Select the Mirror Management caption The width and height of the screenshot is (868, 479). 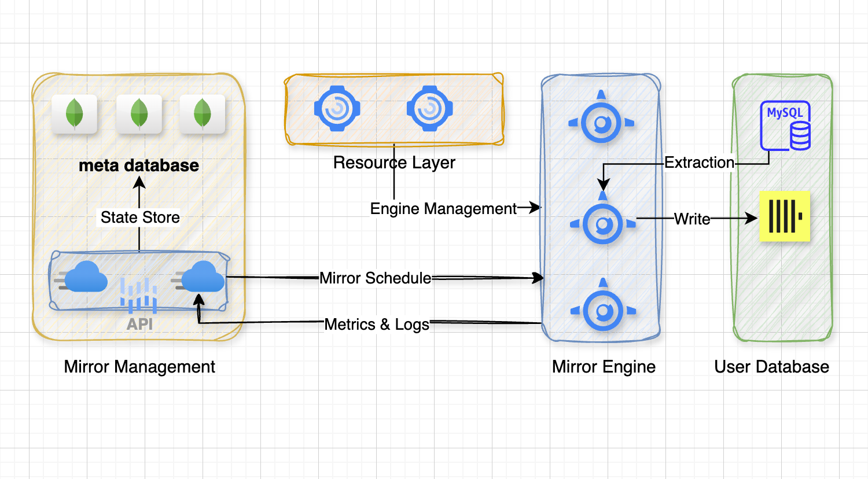click(139, 367)
